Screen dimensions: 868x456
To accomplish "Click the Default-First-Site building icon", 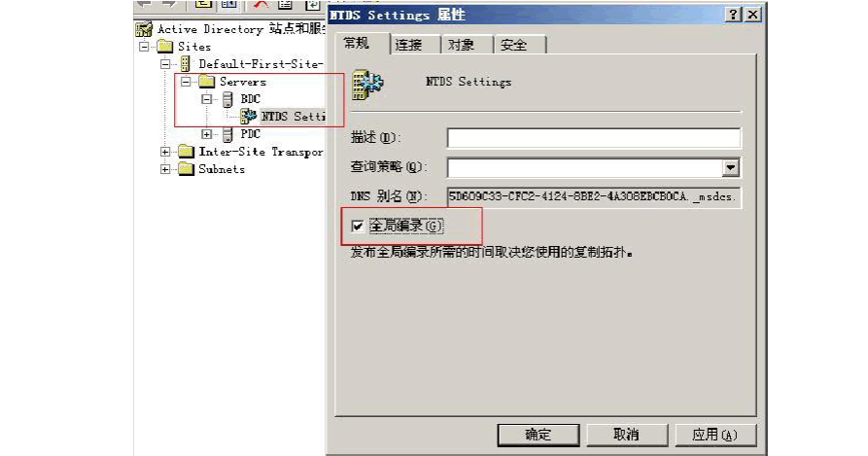I will click(186, 64).
